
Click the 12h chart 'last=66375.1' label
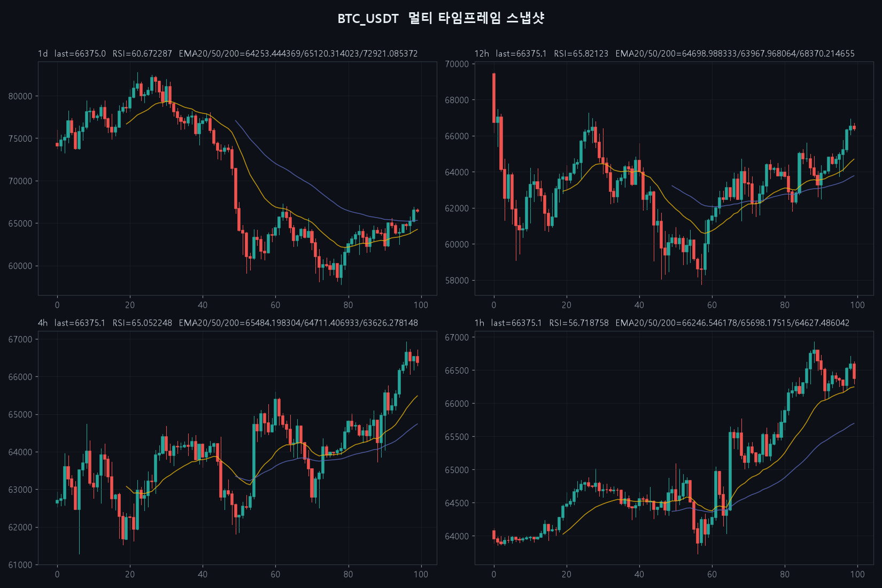coord(521,53)
